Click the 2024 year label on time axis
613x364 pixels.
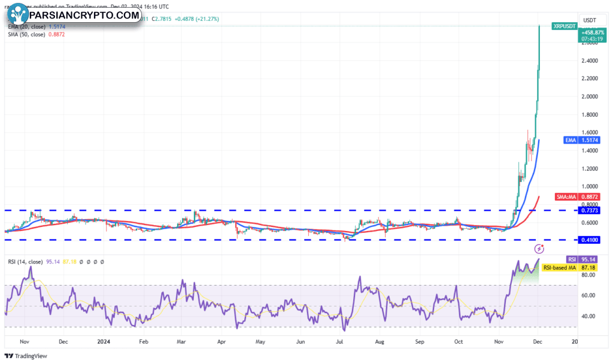(104, 342)
